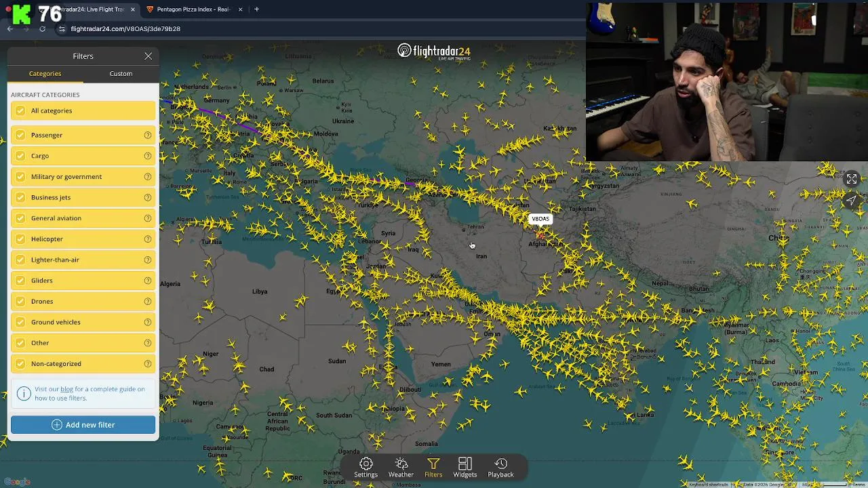Image resolution: width=868 pixels, height=488 pixels.
Task: Show help for Cargo category
Action: [x=147, y=156]
